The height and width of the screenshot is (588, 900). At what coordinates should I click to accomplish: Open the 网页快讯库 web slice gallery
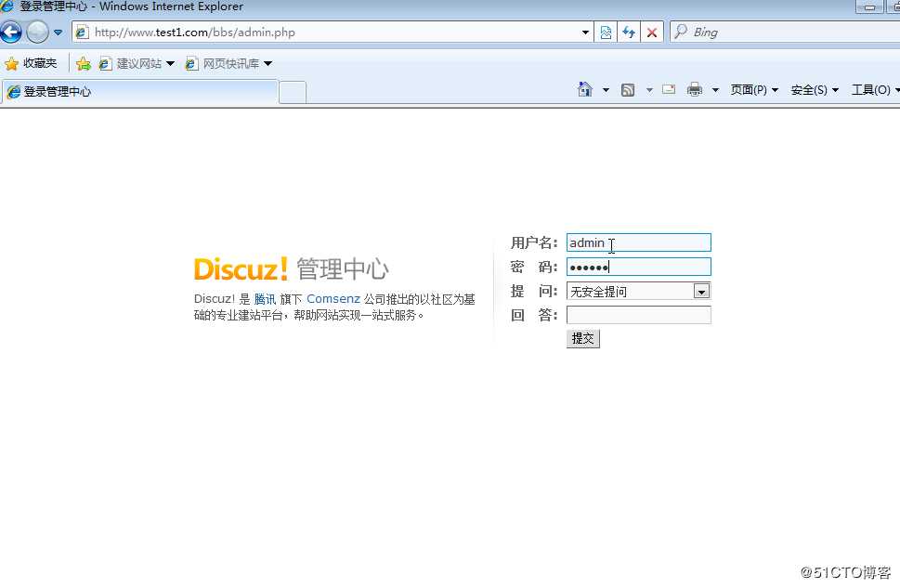228,64
